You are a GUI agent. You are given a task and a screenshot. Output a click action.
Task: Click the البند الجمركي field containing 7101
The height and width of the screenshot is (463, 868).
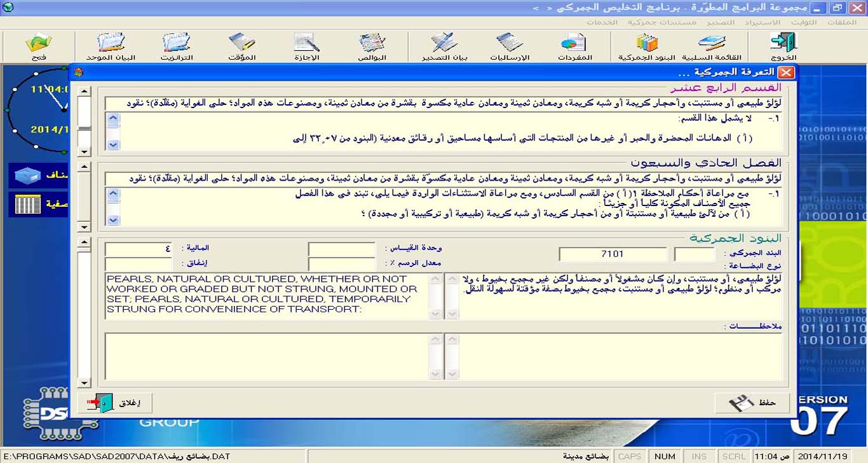[613, 254]
